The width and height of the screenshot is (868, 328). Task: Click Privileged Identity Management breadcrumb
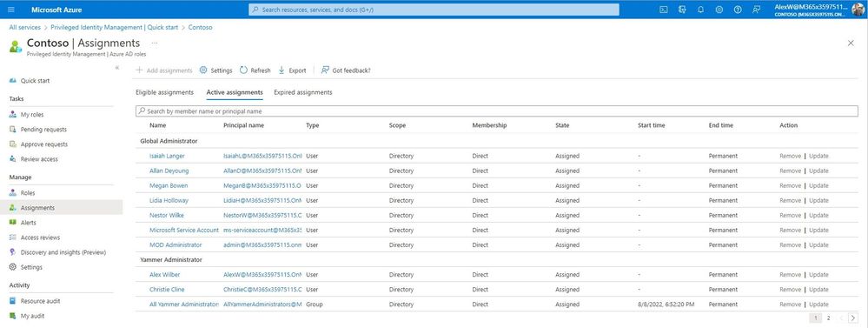(x=115, y=27)
